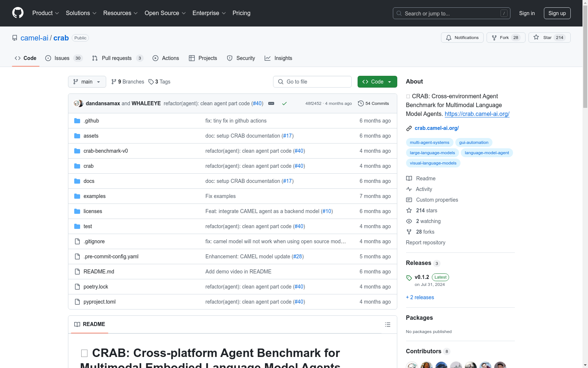This screenshot has height=368, width=588.
Task: View the 3 Tags link
Action: click(159, 82)
